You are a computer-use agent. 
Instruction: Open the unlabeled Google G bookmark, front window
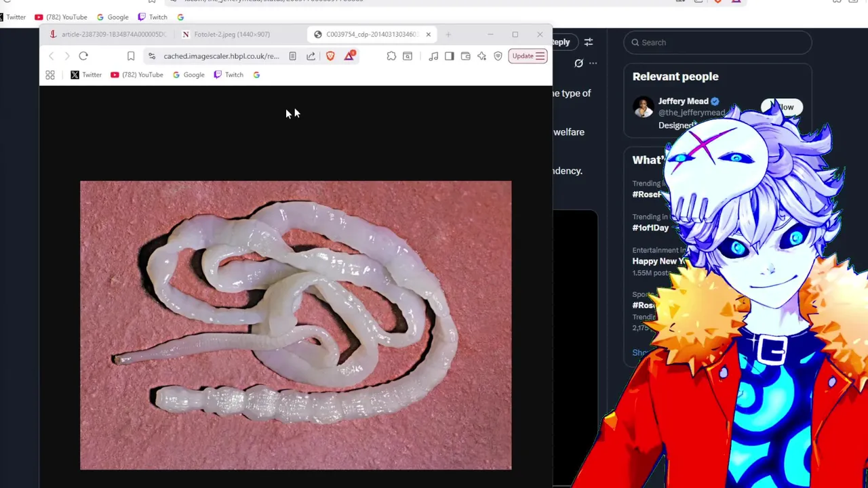coord(256,75)
